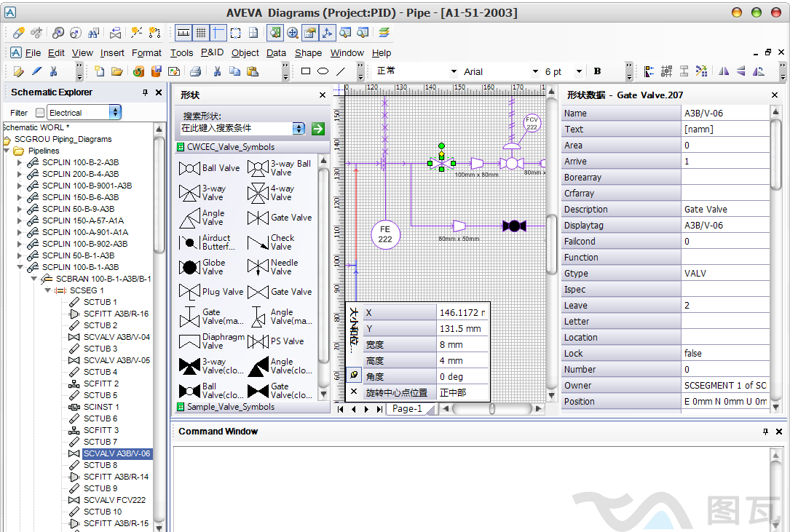This screenshot has height=532, width=790.
Task: Open the Tools menu
Action: coord(181,52)
